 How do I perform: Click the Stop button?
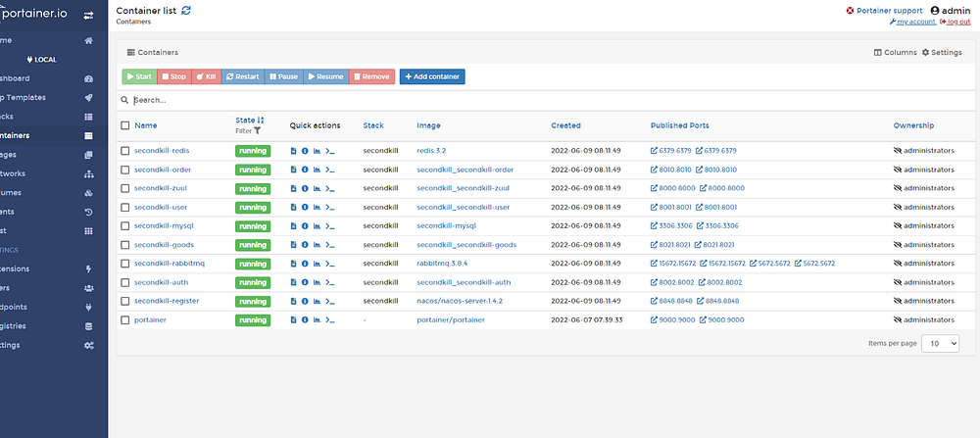point(174,76)
